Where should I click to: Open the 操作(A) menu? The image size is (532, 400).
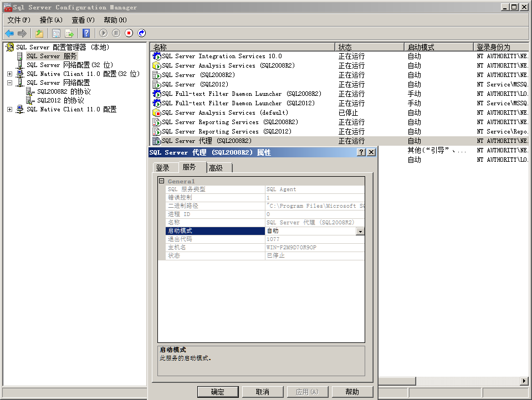coord(51,20)
